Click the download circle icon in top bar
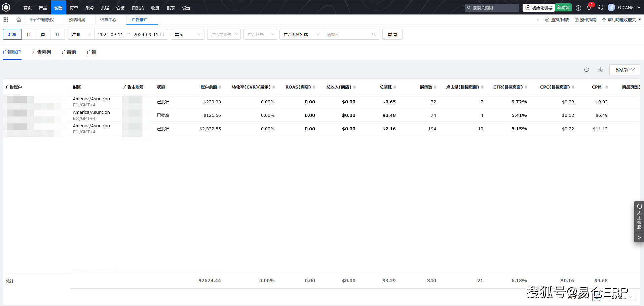Screen dimensions: 644x306 pos(578,8)
